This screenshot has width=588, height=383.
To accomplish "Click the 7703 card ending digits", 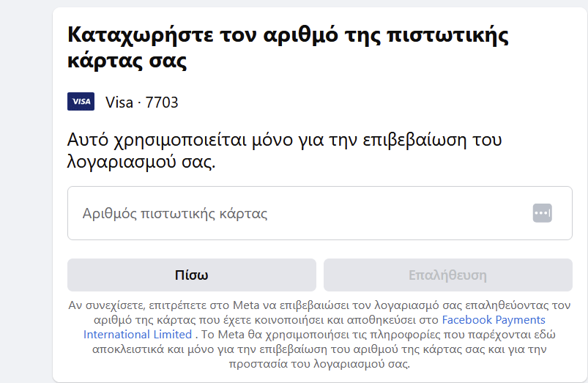I will 162,102.
